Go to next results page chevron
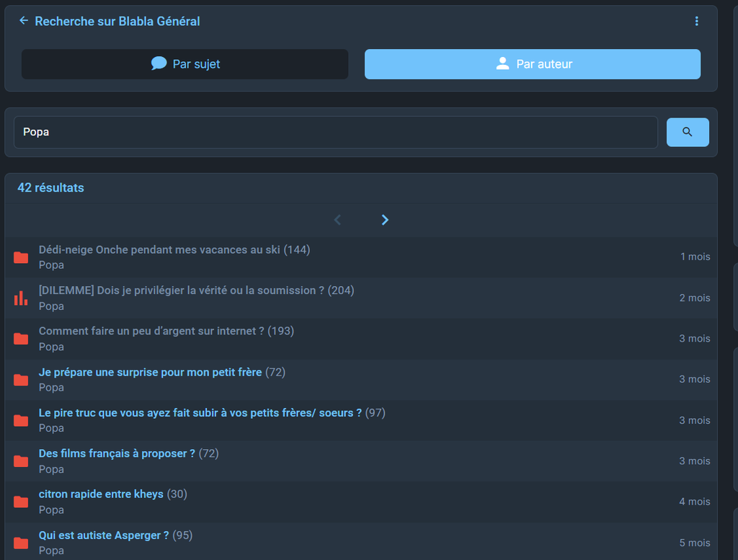This screenshot has width=738, height=560. (385, 220)
